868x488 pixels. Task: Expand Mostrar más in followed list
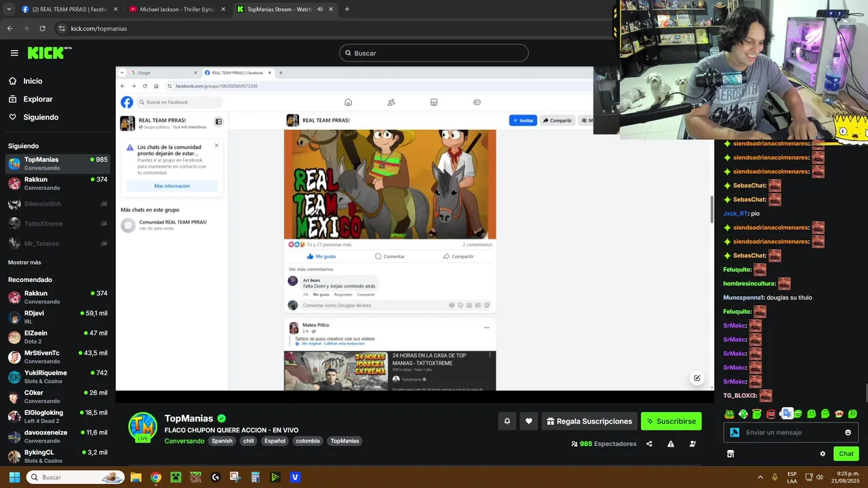pos(24,262)
